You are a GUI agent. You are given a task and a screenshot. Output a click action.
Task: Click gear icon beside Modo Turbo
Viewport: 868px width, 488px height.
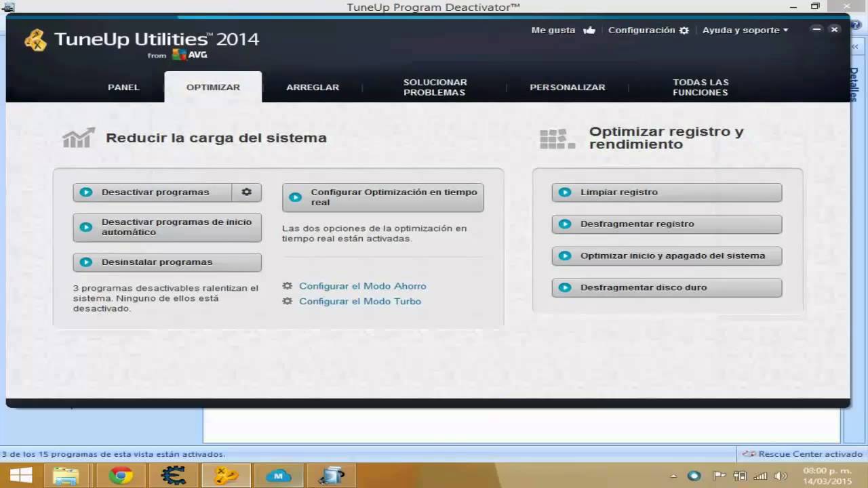coord(288,302)
